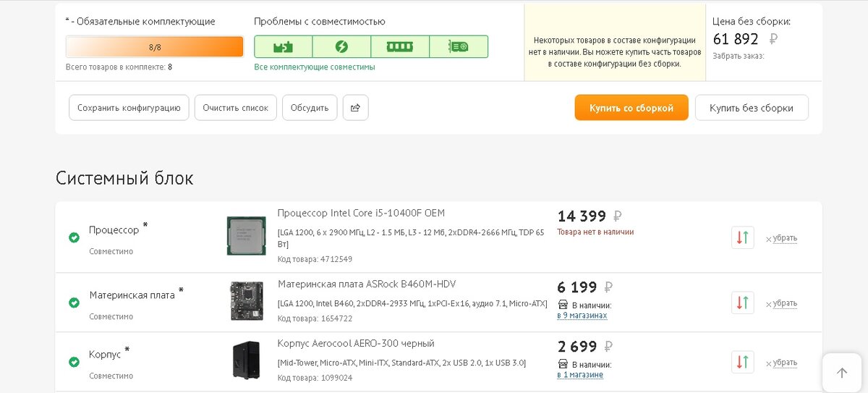Image resolution: width=868 pixels, height=393 pixels.
Task: Click the ASRock motherboard thumbnail
Action: coord(246,301)
